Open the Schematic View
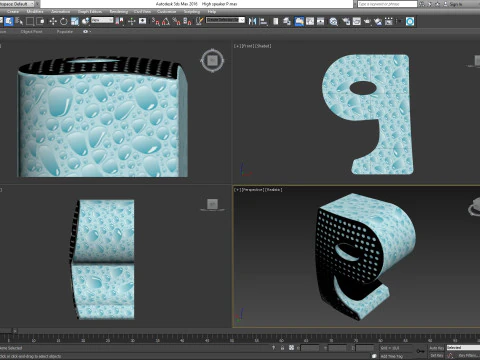Screen dimensions: 480x360 pyautogui.click(x=321, y=21)
